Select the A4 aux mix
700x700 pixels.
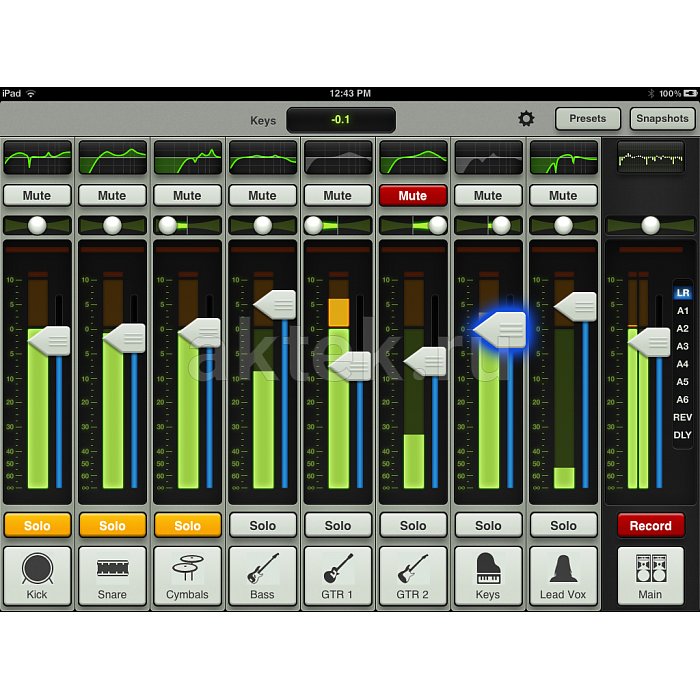(x=683, y=364)
